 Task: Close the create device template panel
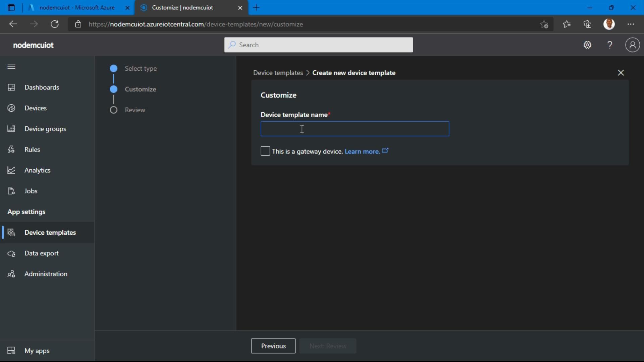621,73
